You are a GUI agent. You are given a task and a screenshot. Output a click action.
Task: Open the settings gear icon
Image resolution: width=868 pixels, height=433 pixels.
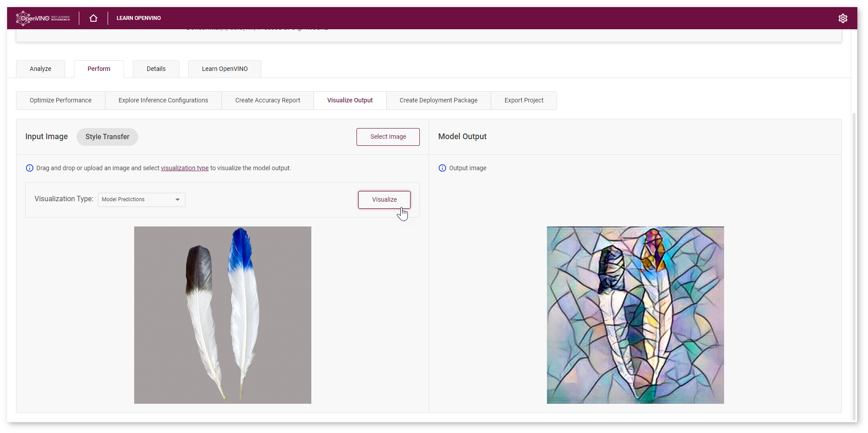[843, 18]
